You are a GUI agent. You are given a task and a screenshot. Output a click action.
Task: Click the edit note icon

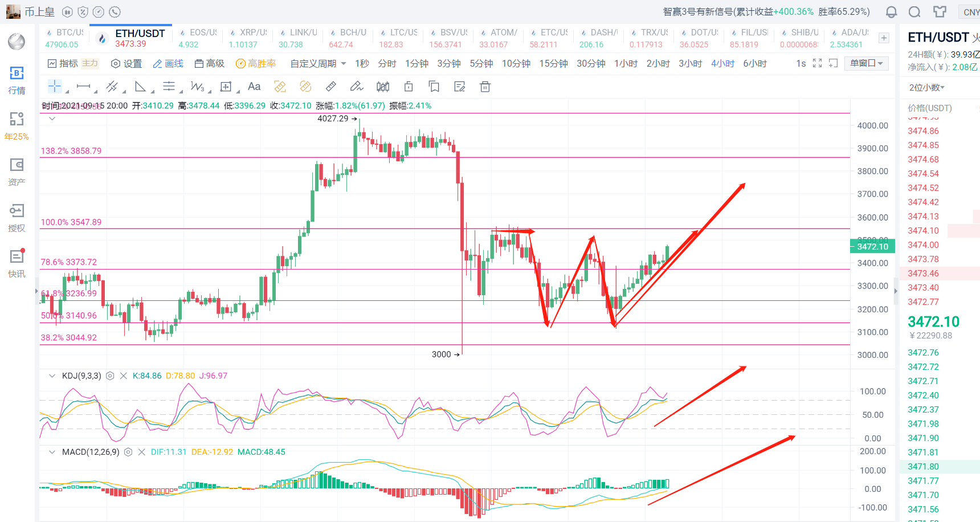[460, 87]
